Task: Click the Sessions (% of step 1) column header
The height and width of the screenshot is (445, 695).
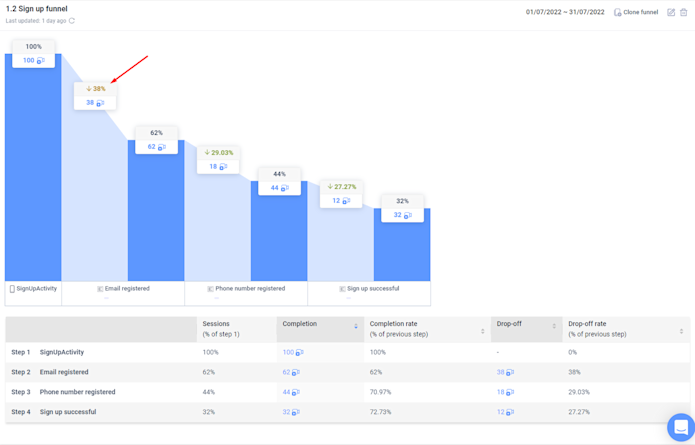Action: 237,329
